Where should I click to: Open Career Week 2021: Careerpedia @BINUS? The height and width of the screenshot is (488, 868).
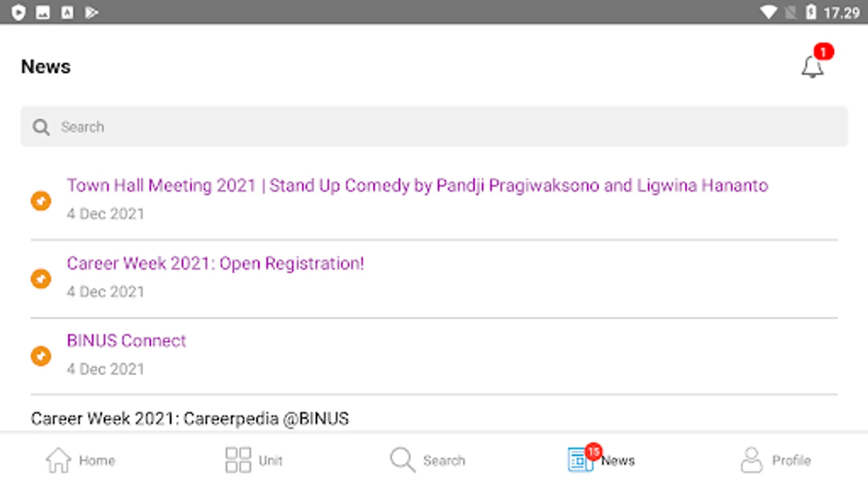(x=190, y=419)
